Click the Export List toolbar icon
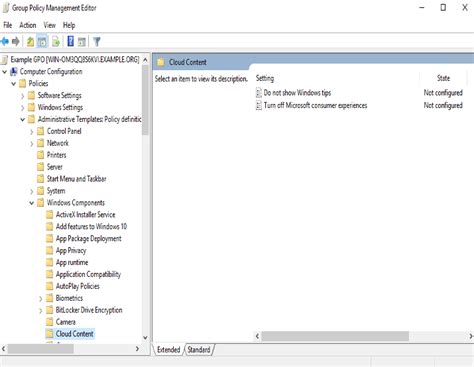This screenshot has width=474, height=367. click(x=56, y=42)
